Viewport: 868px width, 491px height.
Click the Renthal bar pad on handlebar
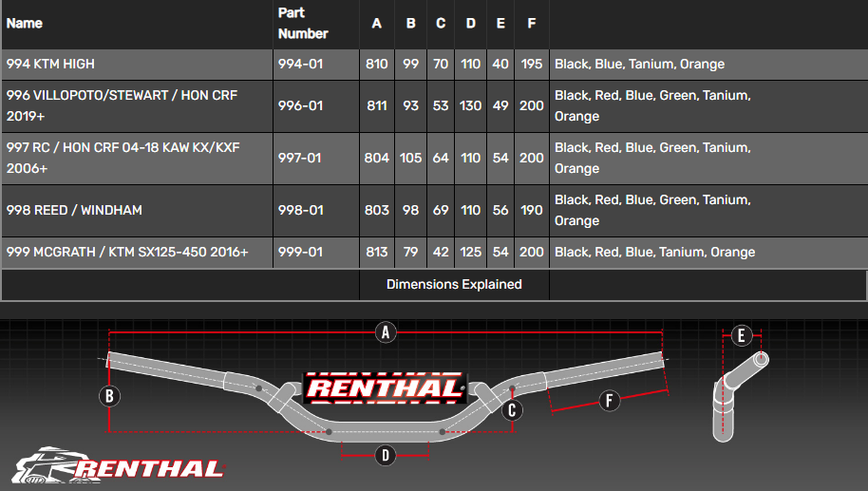click(x=385, y=388)
